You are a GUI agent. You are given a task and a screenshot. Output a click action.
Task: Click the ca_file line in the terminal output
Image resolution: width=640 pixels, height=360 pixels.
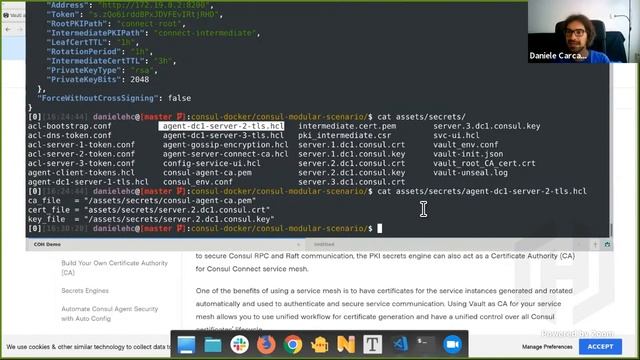click(142, 201)
